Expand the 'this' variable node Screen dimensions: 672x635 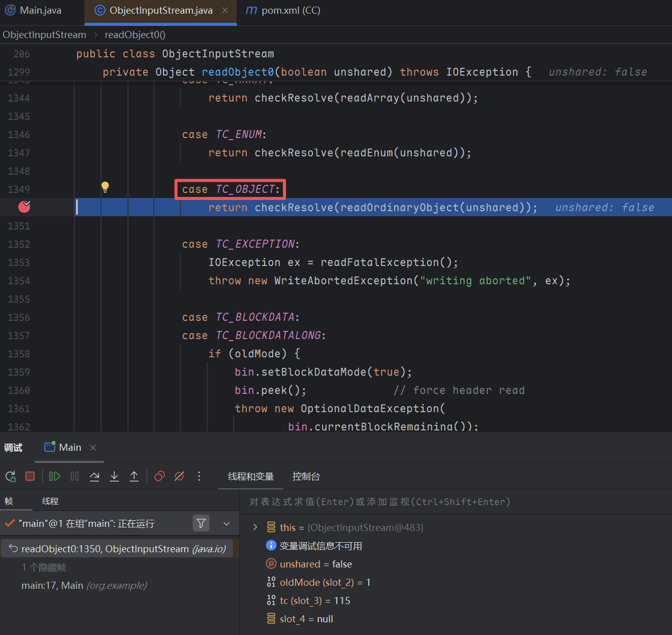[255, 527]
